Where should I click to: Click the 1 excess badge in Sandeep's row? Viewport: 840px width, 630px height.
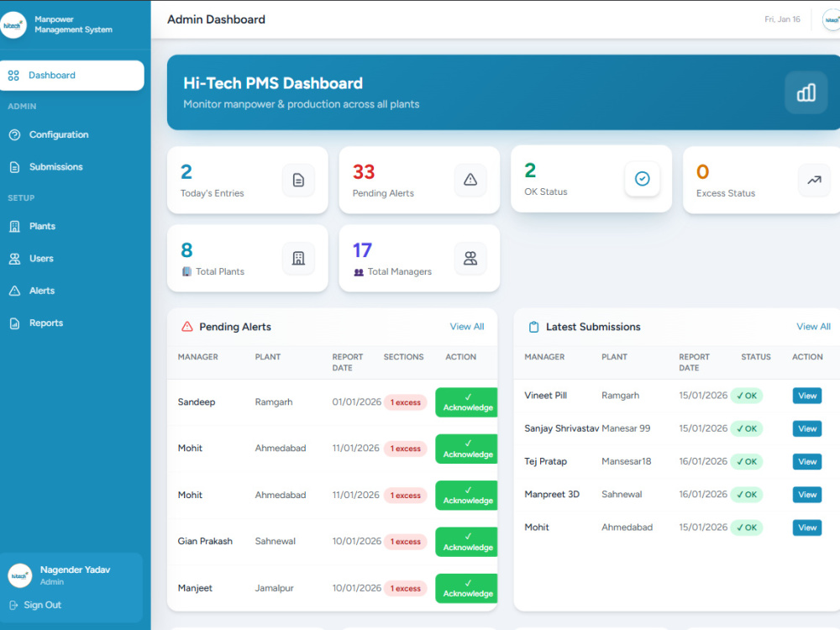point(405,403)
